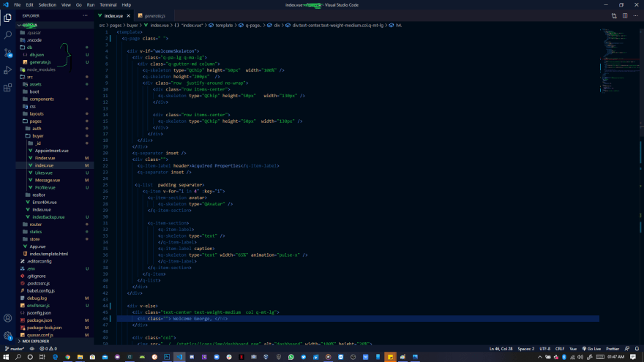Viewport: 644px width, 362px height.
Task: Open Windows taskbar search
Action: (18, 357)
